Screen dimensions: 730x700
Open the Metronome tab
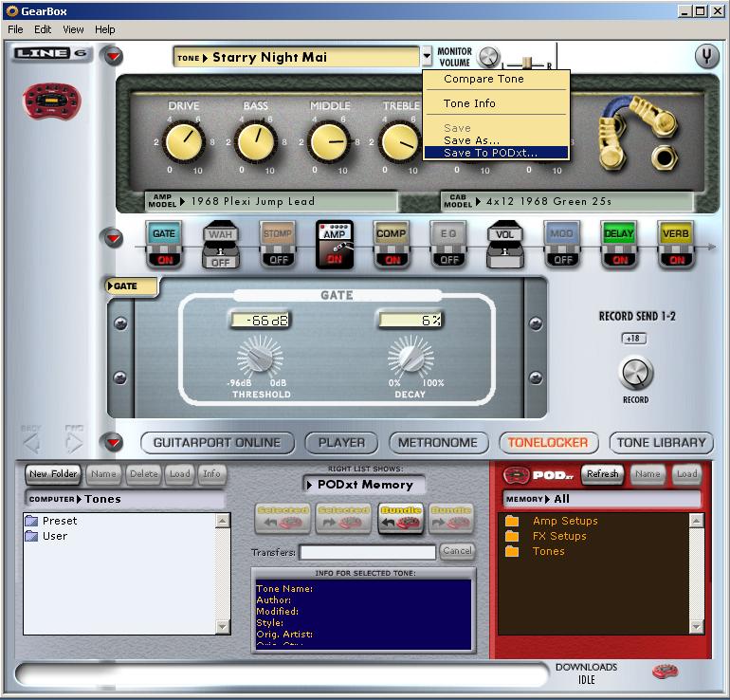click(x=438, y=442)
